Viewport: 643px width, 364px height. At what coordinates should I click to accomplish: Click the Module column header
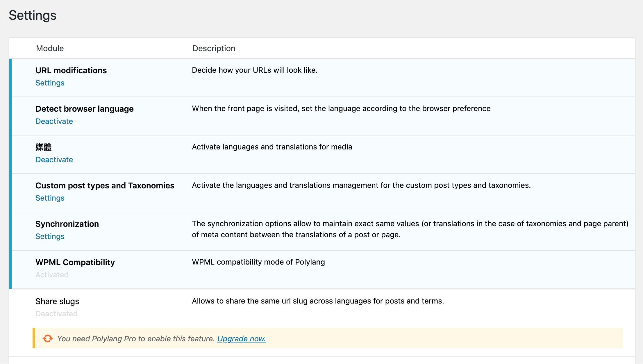tap(50, 48)
